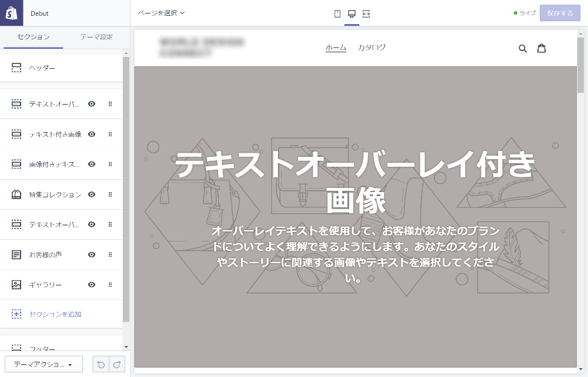Click drag handle of テキスト付き画像 row

(x=111, y=134)
